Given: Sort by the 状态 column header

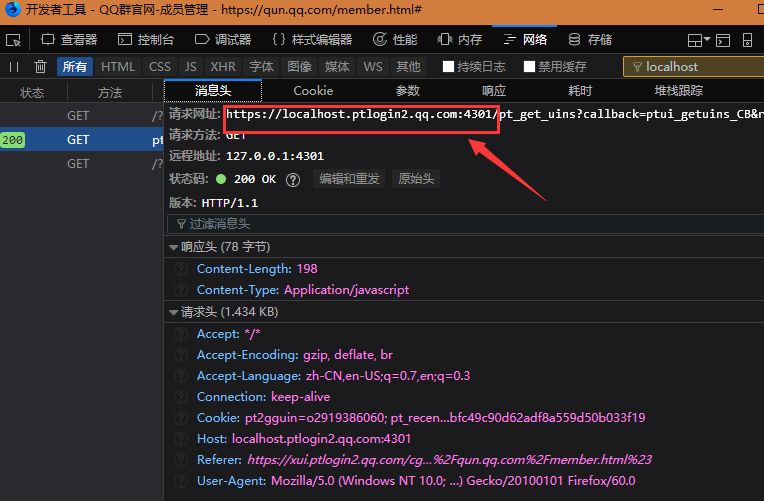Looking at the screenshot, I should pos(32,92).
